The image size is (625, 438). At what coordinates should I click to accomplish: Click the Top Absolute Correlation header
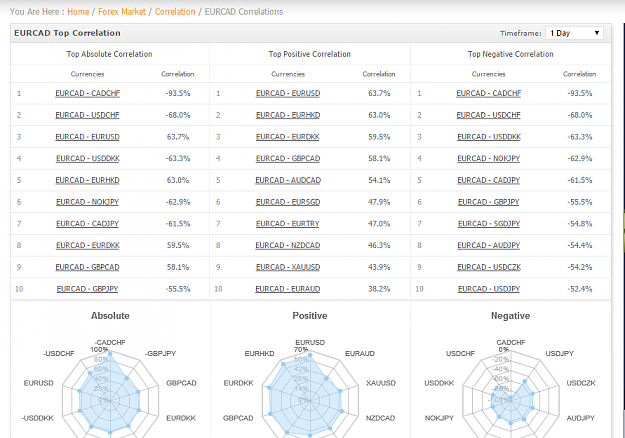(x=109, y=54)
